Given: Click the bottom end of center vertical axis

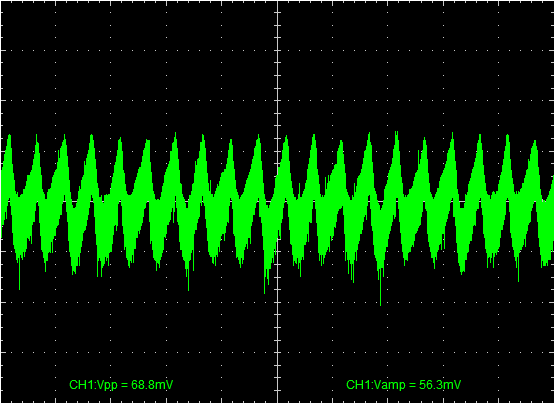Looking at the screenshot, I should tap(278, 402).
